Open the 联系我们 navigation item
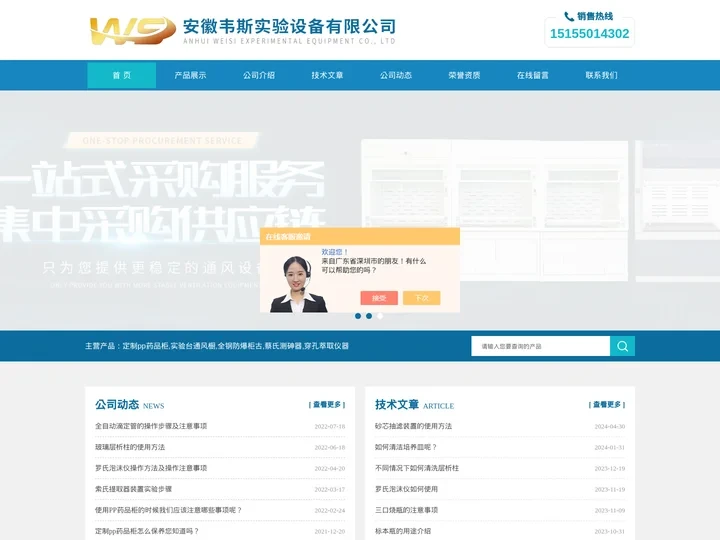Viewport: 720px width, 540px height. click(601, 75)
